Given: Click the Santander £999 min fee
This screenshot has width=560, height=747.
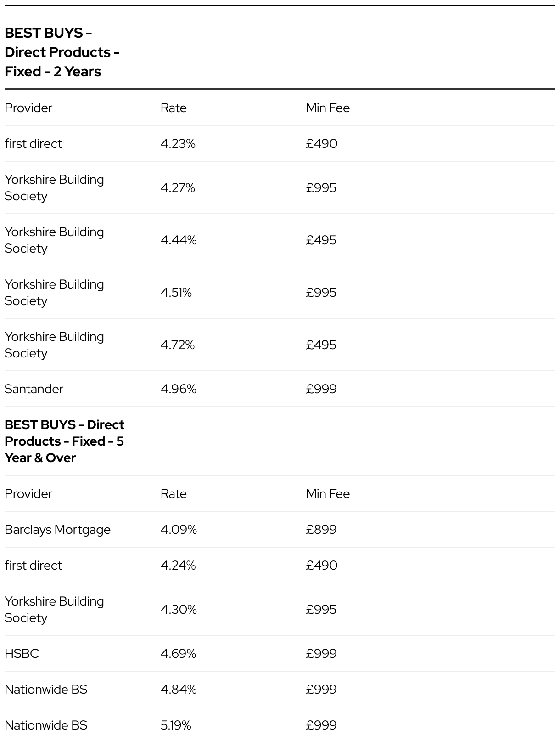Looking at the screenshot, I should pos(321,389).
